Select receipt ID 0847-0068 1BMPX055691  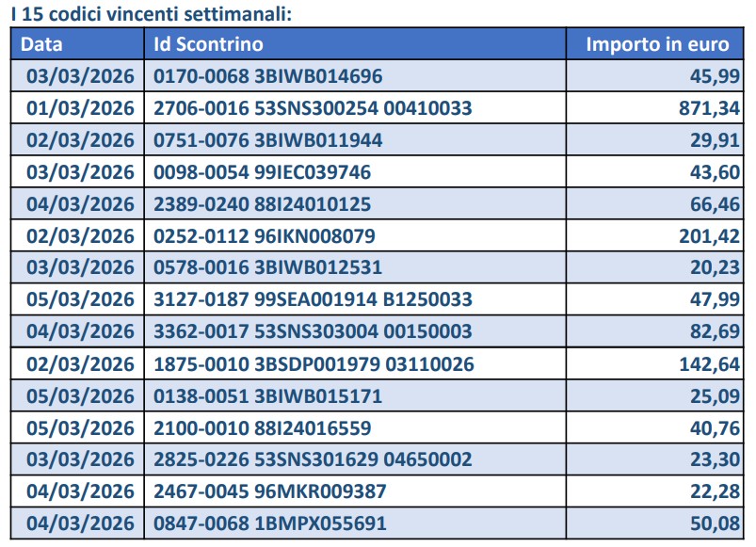click(x=269, y=523)
